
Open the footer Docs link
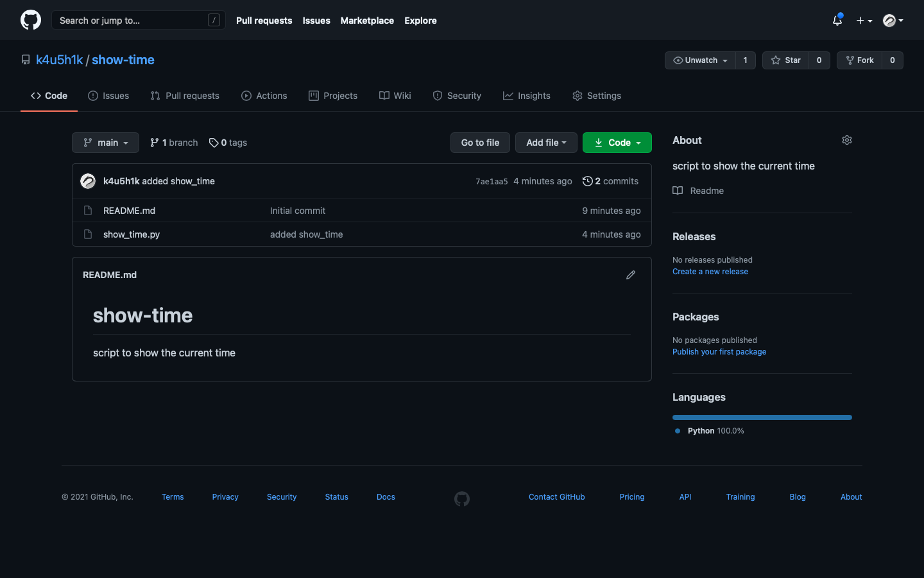click(x=386, y=497)
